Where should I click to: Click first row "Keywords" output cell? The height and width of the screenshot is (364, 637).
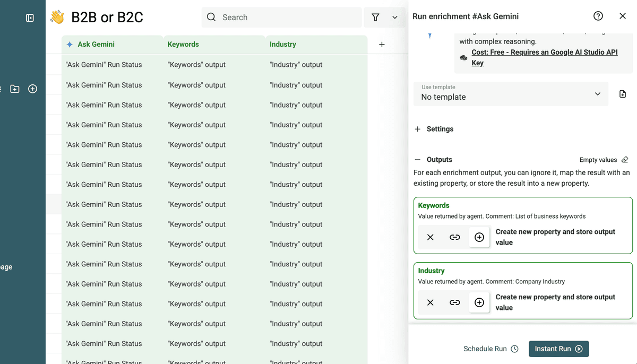[214, 65]
